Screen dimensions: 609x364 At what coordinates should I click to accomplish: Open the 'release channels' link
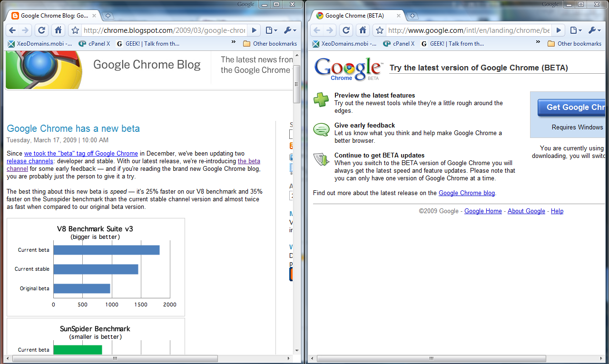[x=29, y=161]
